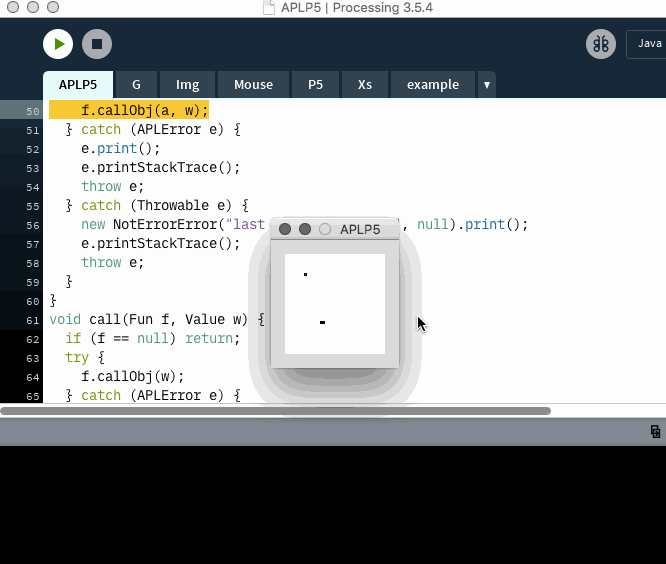Expand the tab menu arrow
This screenshot has height=564, width=666.
[487, 85]
